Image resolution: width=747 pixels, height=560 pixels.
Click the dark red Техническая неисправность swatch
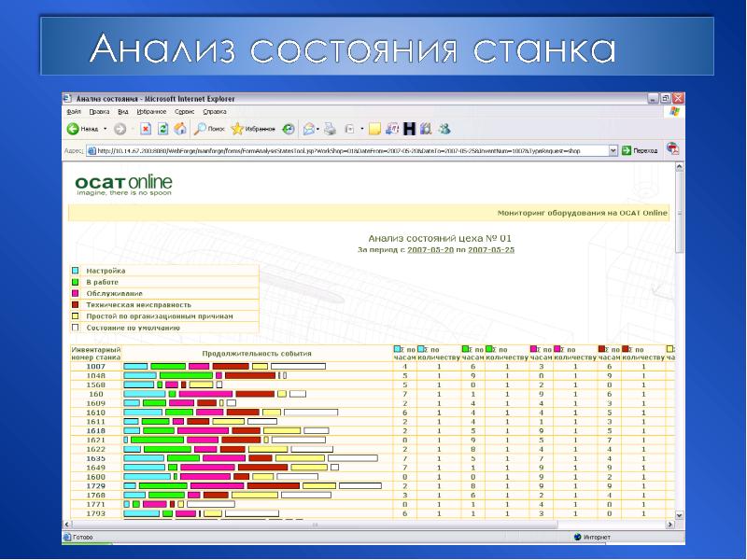click(76, 304)
